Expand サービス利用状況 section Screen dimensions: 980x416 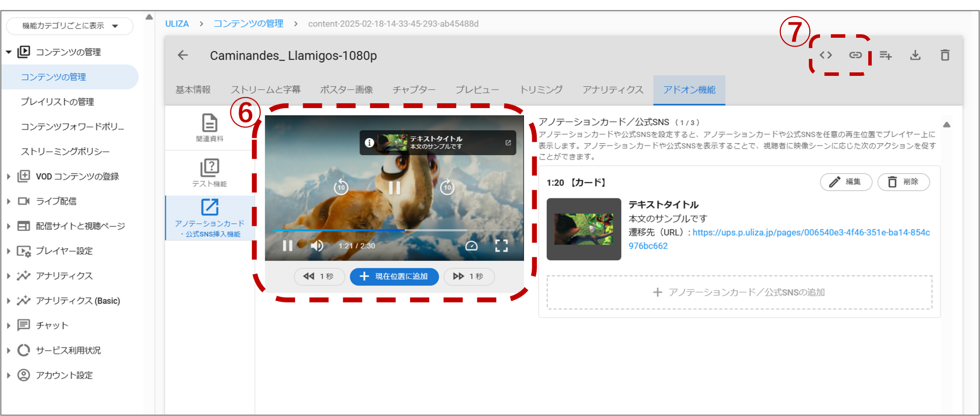[x=8, y=351]
